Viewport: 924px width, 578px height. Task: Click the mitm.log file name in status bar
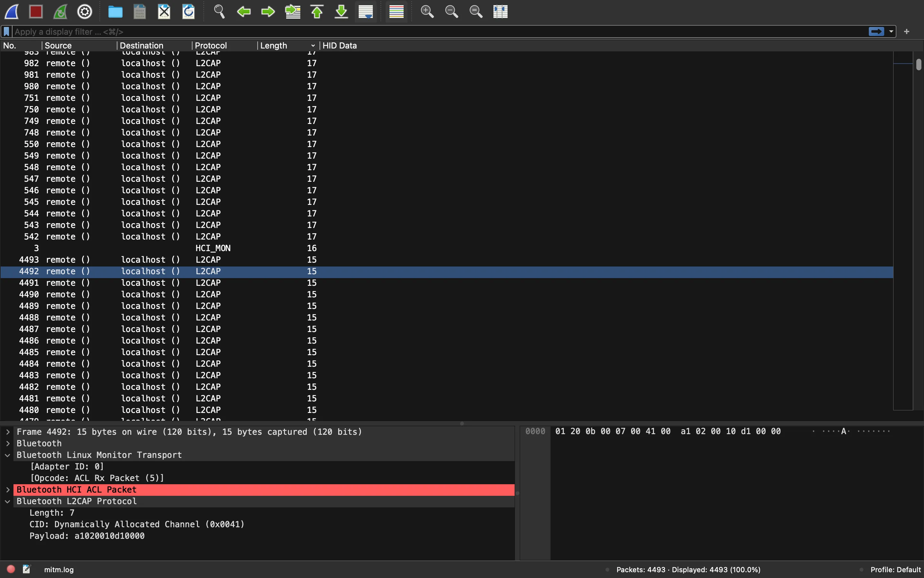click(x=59, y=570)
